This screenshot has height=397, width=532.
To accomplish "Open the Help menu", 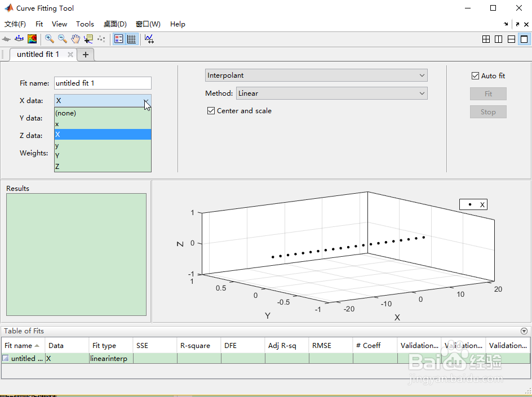I will pos(178,24).
